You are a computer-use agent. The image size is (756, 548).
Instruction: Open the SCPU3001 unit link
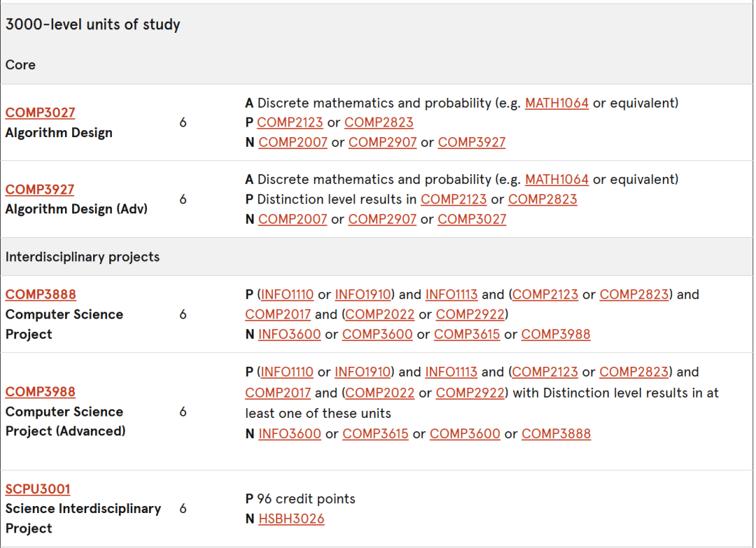(x=38, y=489)
